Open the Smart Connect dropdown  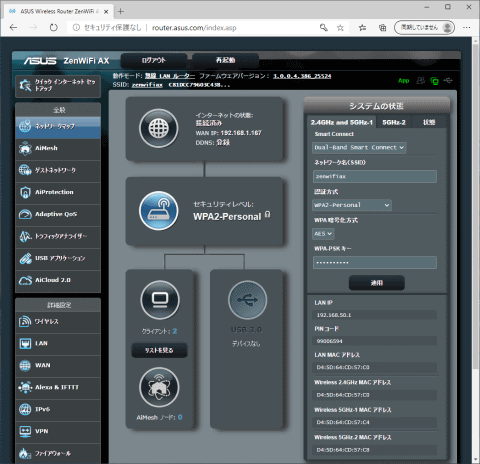tap(359, 147)
